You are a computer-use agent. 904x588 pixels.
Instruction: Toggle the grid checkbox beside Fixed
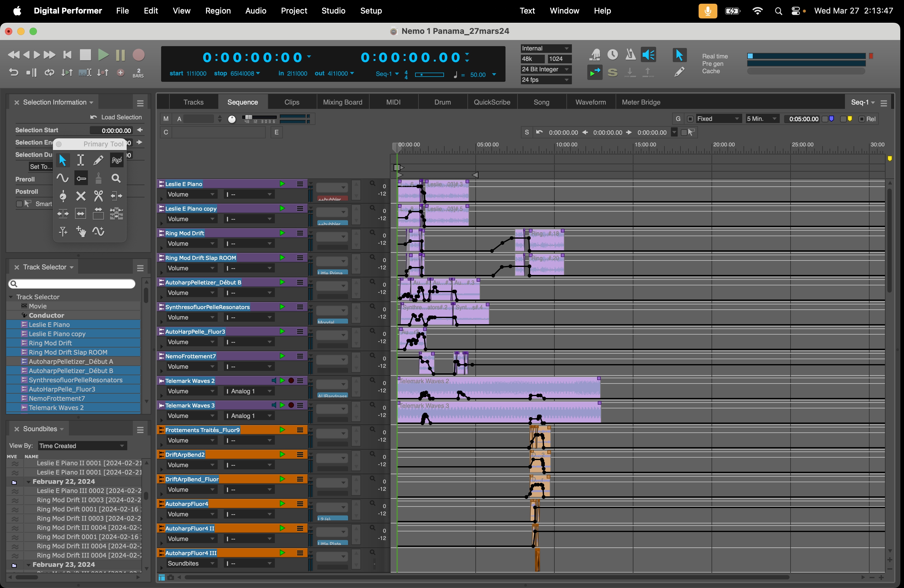(x=690, y=119)
